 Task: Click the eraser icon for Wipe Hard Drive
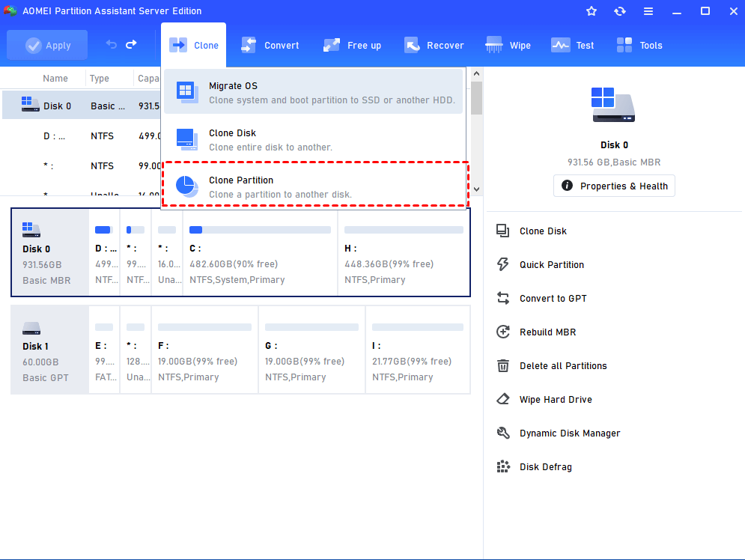502,399
